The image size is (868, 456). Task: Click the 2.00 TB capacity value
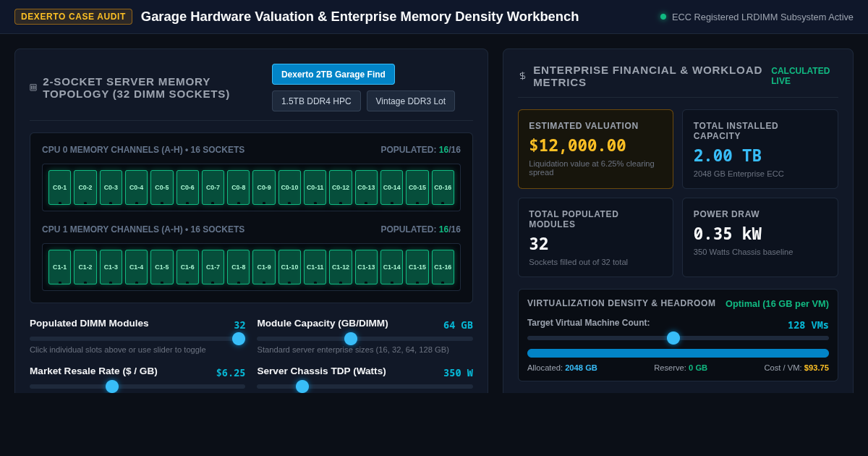click(x=728, y=156)
